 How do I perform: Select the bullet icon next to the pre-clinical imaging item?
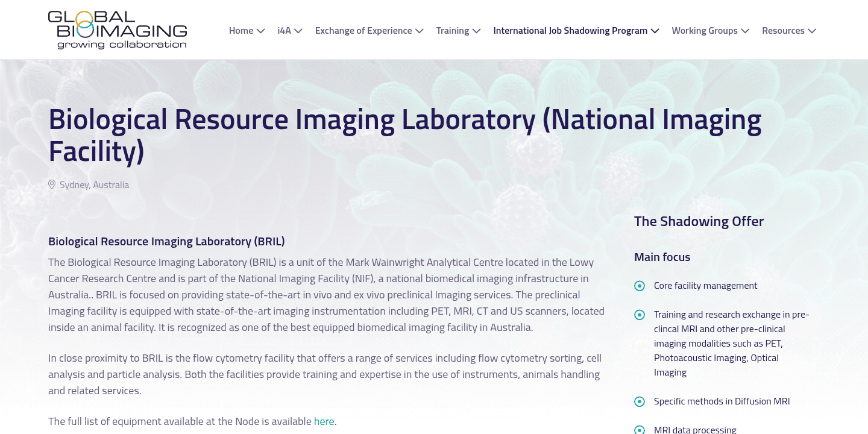[x=640, y=315]
